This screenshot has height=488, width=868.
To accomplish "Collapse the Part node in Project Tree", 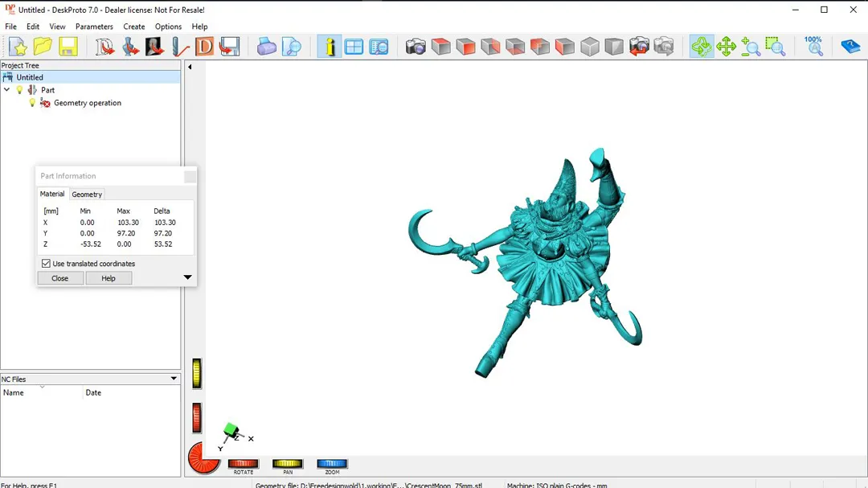I will pyautogui.click(x=6, y=90).
